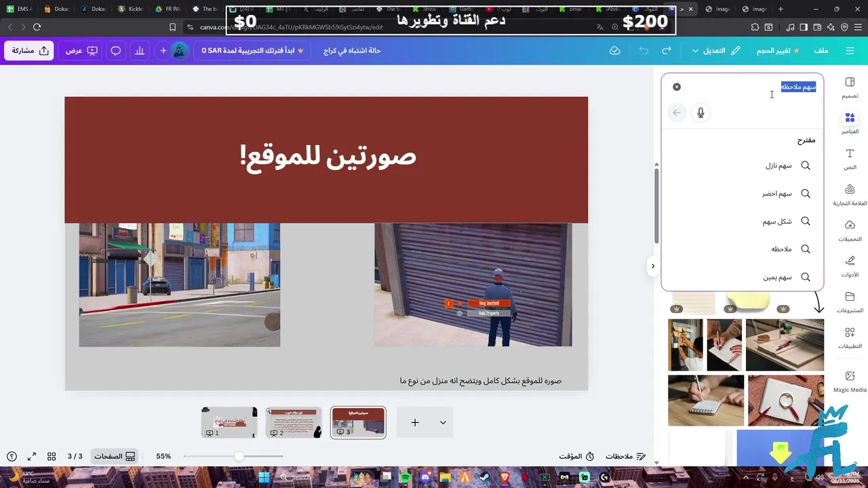Open Steam from the taskbar
The width and height of the screenshot is (868, 488).
pos(485,477)
